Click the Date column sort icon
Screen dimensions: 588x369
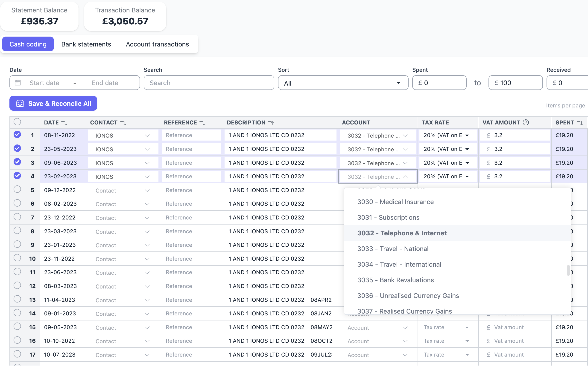(x=64, y=122)
